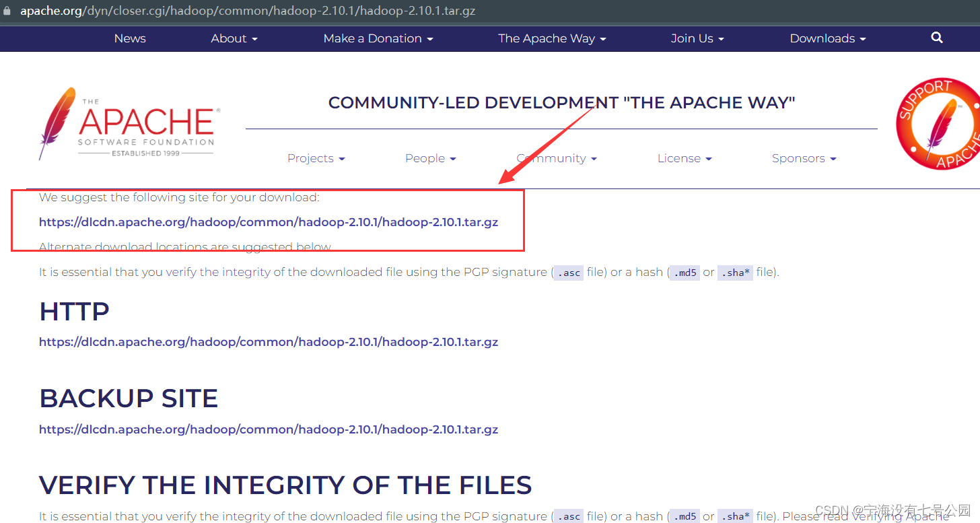Expand the Join Us dropdown
Screen dimensions: 980x523
697,38
